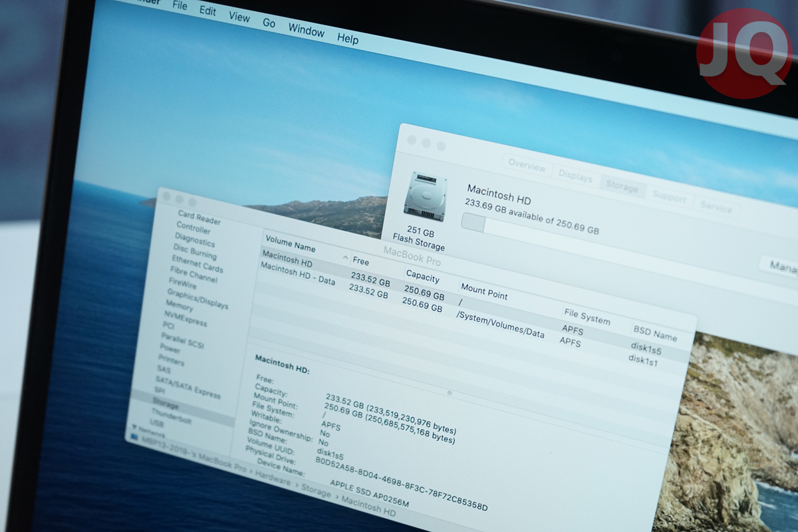Switch to the Service tab
798x532 pixels.
716,207
